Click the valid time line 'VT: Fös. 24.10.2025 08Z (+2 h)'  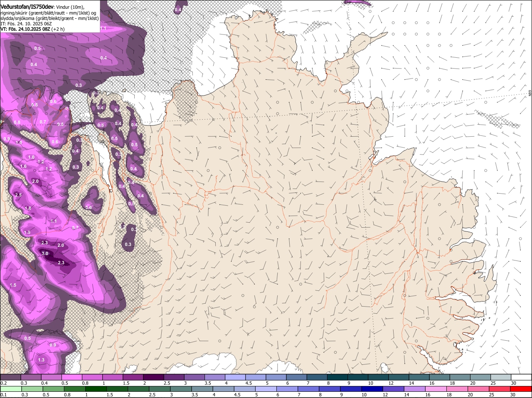[32, 29]
